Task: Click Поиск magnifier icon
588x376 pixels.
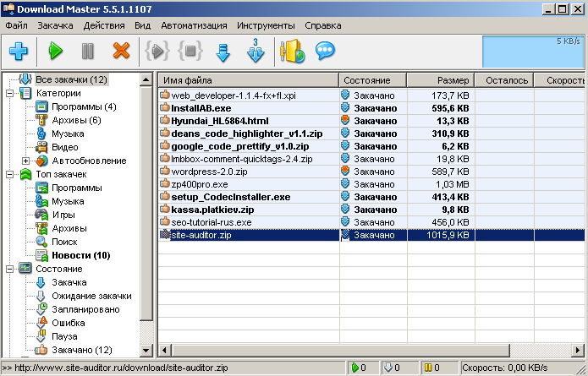Action: (41, 242)
